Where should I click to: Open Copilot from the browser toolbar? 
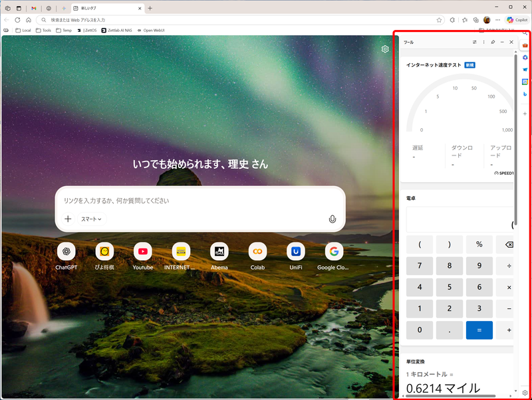(517, 19)
